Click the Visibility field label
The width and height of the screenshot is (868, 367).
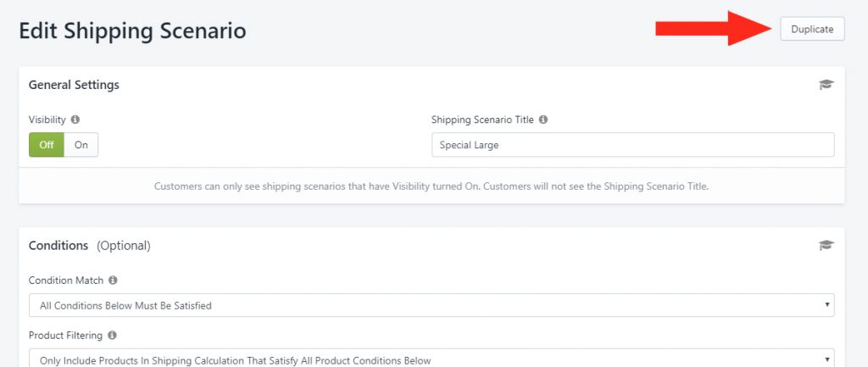coord(47,120)
